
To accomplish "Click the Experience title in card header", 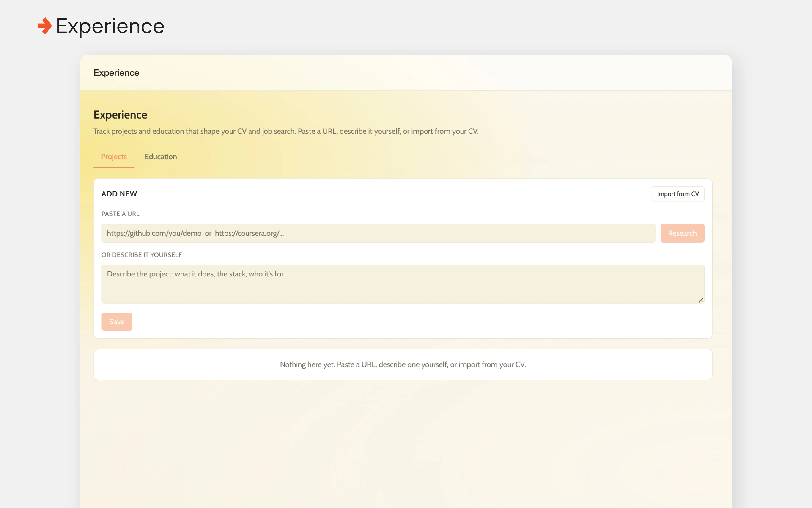I will pyautogui.click(x=116, y=73).
